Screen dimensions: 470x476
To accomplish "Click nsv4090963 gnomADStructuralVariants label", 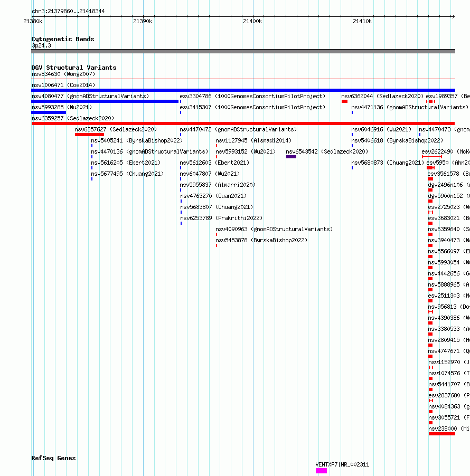I will click(x=274, y=229).
